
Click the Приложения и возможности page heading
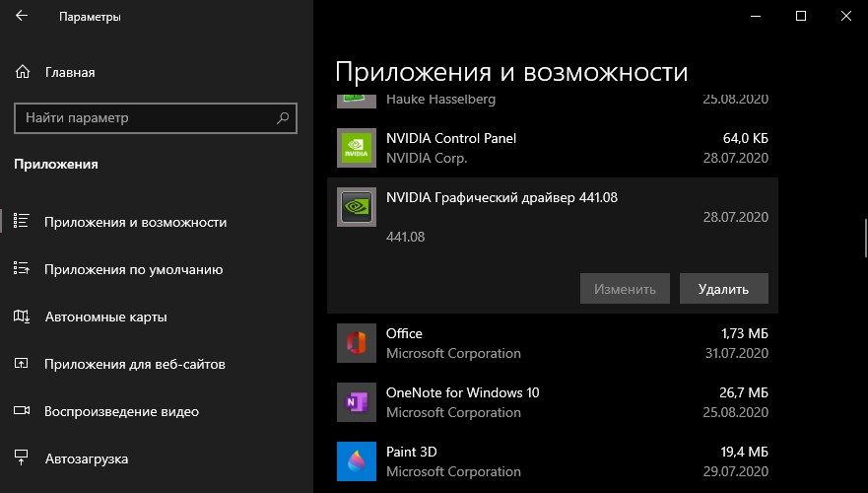tap(511, 73)
